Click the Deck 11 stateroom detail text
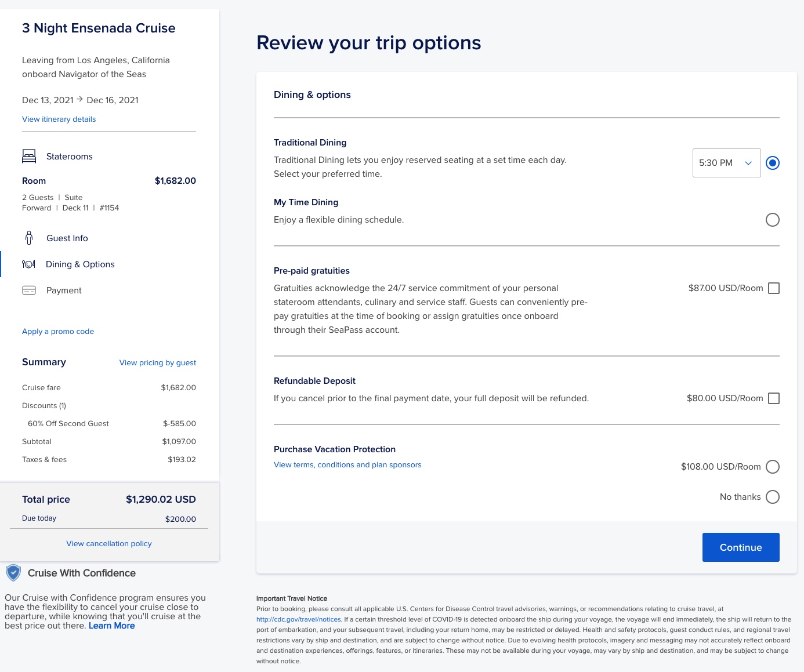Viewport: 804px width, 672px height. [x=75, y=208]
